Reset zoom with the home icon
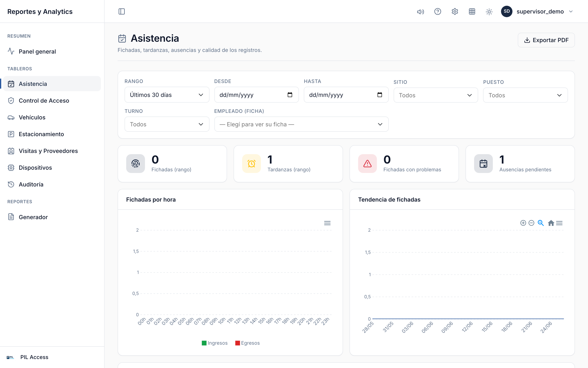 point(551,223)
